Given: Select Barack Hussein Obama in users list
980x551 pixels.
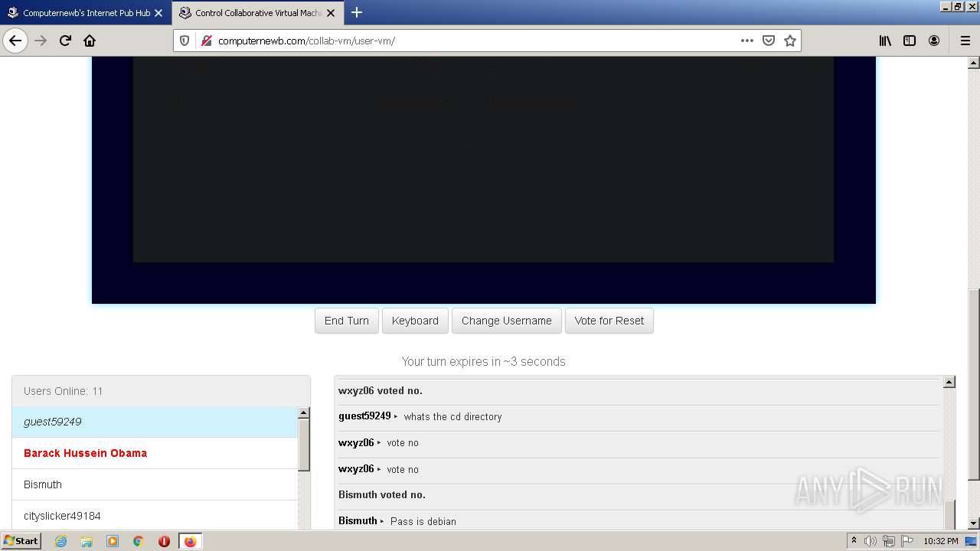Looking at the screenshot, I should [155, 453].
